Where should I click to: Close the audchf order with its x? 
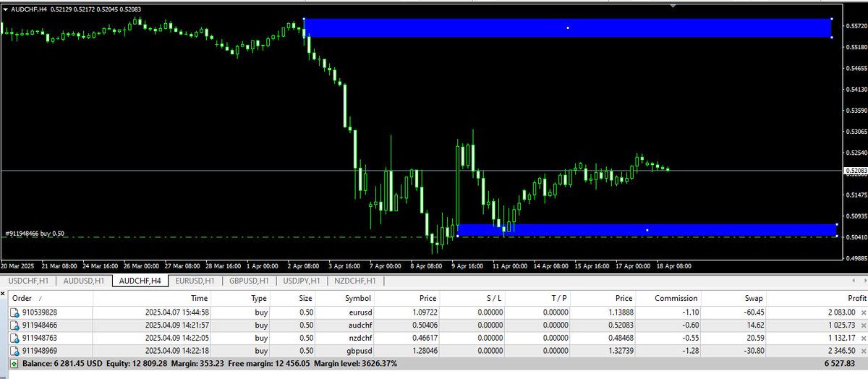click(x=863, y=325)
